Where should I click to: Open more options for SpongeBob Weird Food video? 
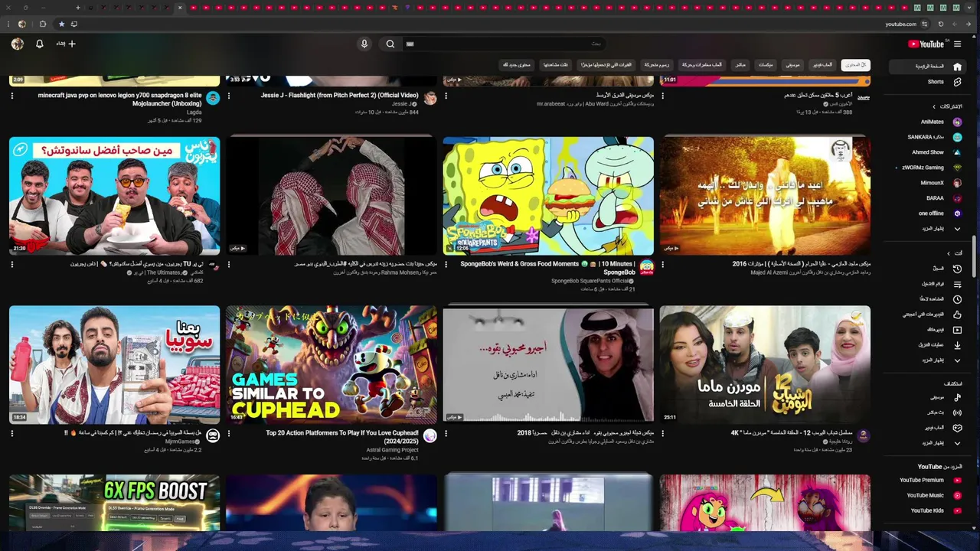pos(446,265)
